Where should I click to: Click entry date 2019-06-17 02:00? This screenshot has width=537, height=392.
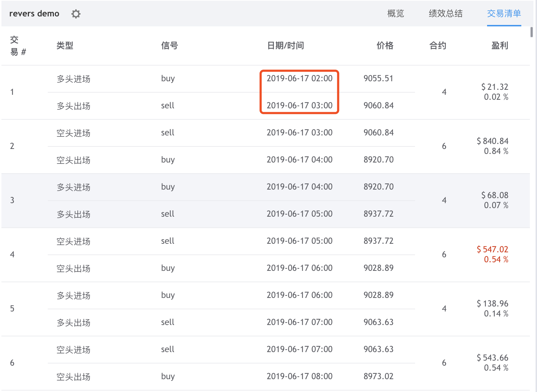point(300,78)
